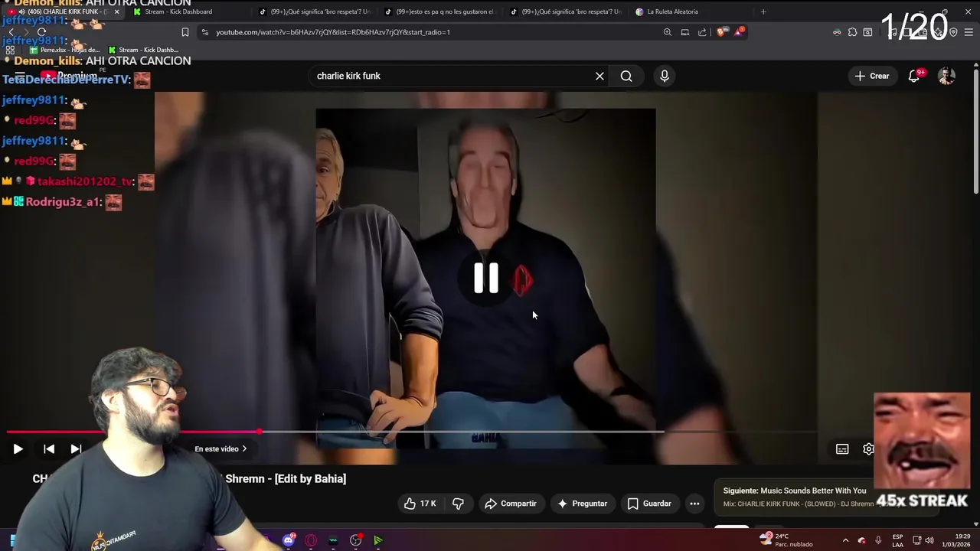Go to the previous video
980x551 pixels.
pyautogui.click(x=48, y=449)
